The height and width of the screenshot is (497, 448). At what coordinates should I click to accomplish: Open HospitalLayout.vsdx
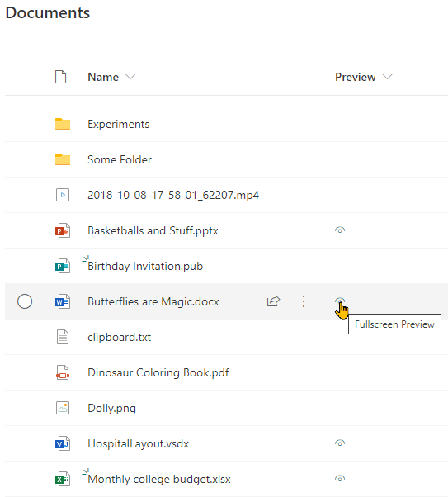click(x=138, y=443)
